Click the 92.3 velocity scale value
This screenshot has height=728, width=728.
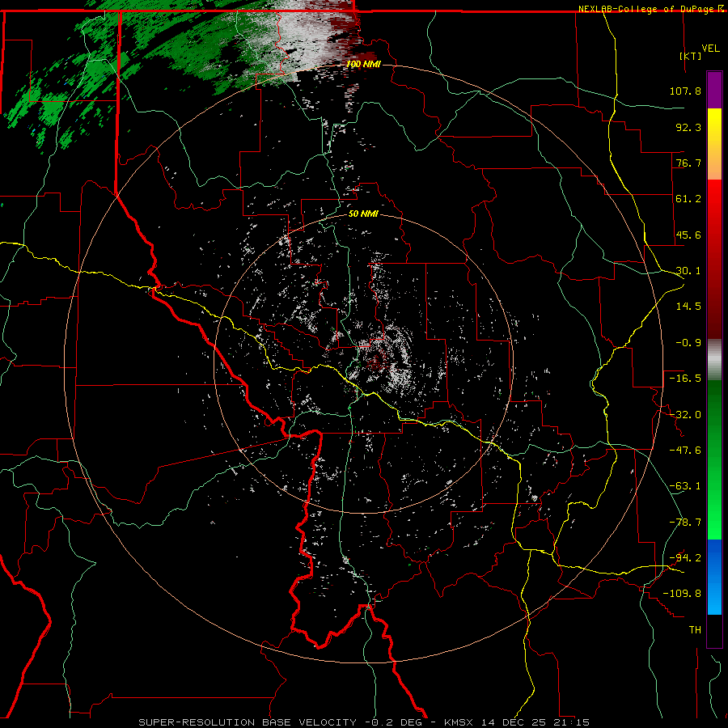pyautogui.click(x=688, y=127)
